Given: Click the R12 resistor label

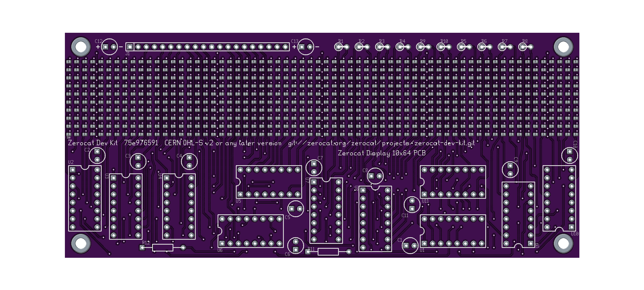Looking at the screenshot, I should [x=146, y=242].
